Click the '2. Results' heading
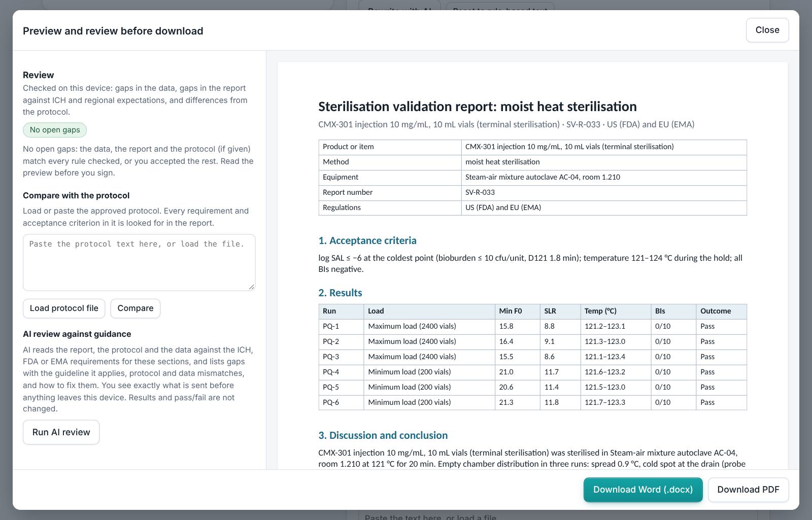 coord(340,293)
